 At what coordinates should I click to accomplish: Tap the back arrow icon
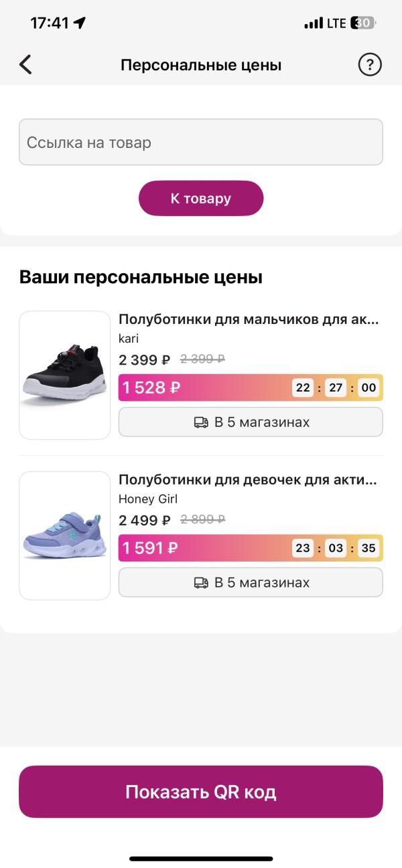click(x=25, y=65)
